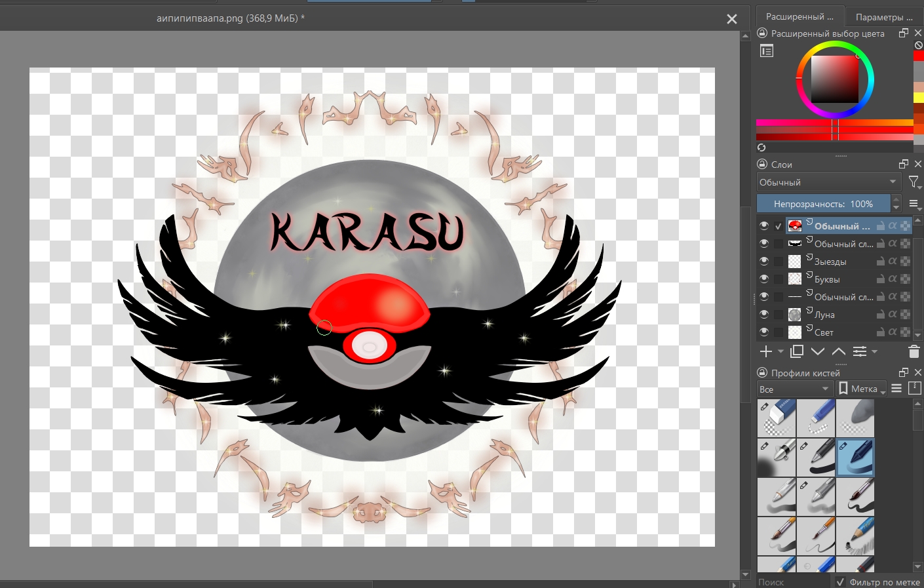Hide the Луна layer
The image size is (924, 588).
(x=764, y=314)
